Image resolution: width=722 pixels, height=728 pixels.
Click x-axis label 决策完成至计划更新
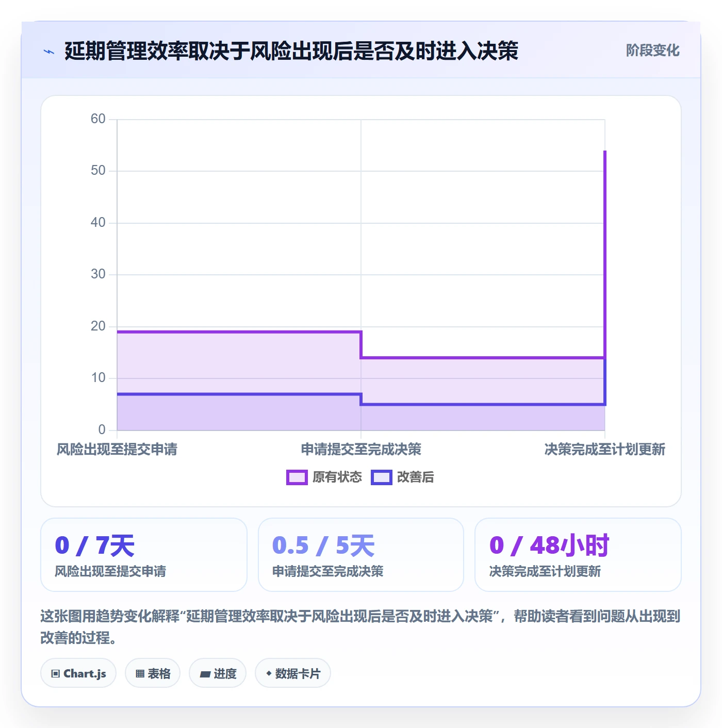coord(605,450)
